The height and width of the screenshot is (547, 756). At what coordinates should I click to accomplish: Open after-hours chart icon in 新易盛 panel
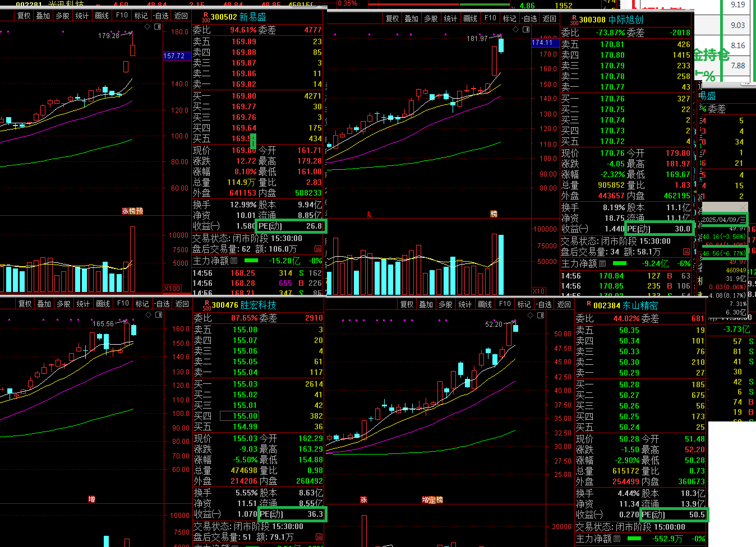pos(319,249)
